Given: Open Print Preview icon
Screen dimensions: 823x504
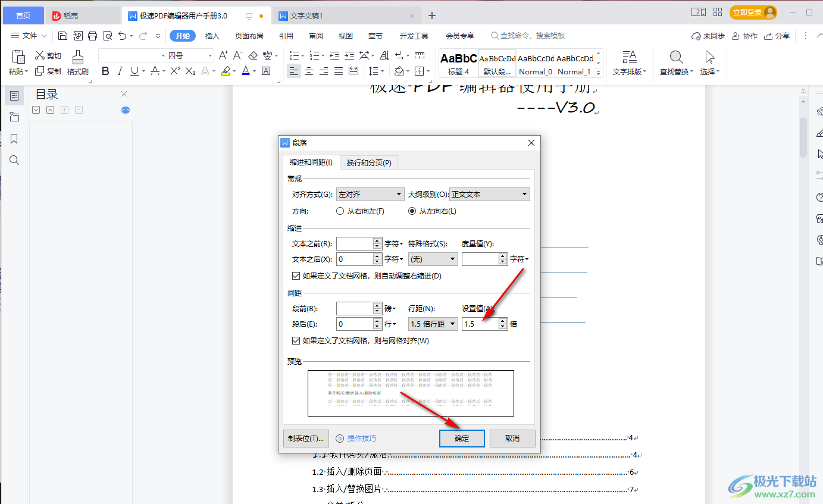Looking at the screenshot, I should click(x=107, y=36).
